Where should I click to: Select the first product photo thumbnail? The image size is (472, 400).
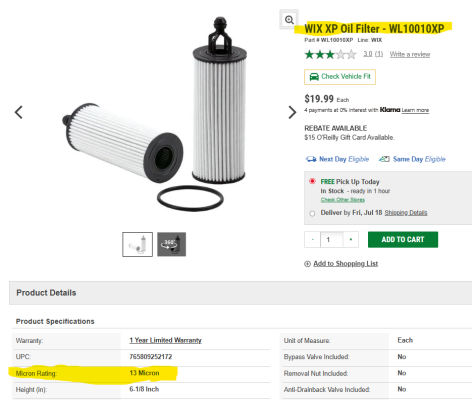tap(137, 244)
